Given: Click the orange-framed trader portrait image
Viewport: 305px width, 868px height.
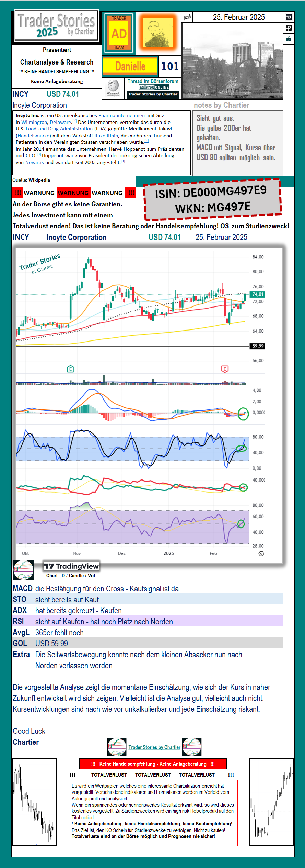Looking at the screenshot, I should coord(159,33).
